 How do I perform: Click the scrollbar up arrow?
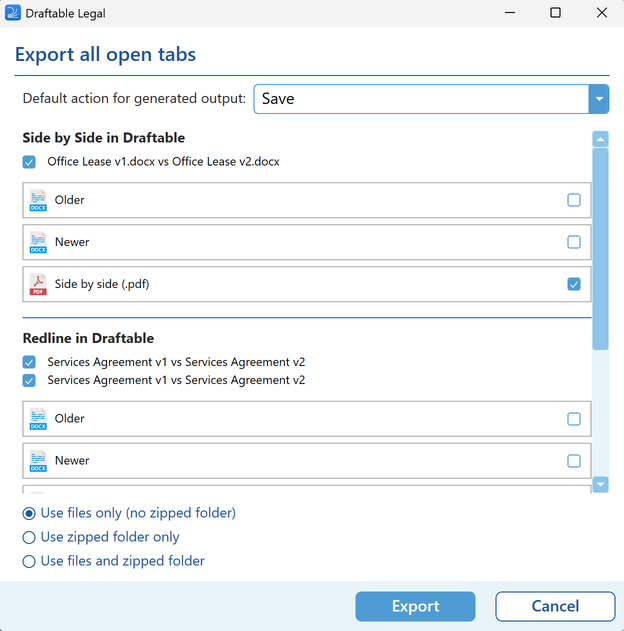600,139
